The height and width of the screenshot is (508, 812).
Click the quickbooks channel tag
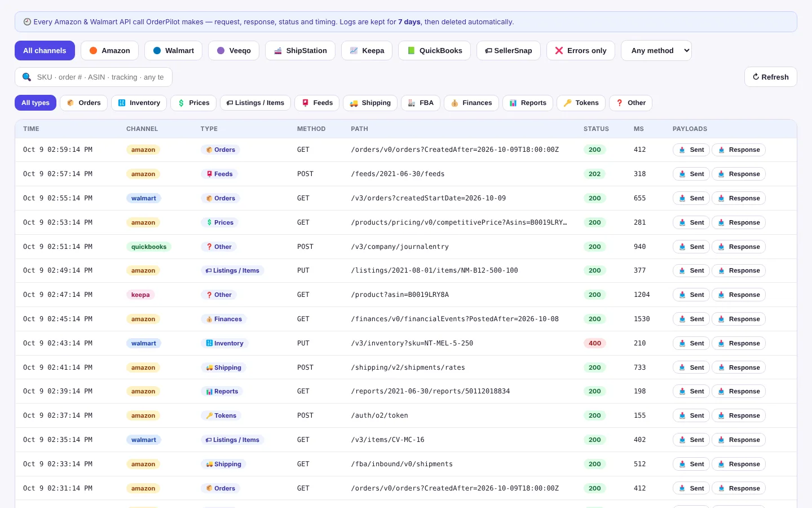coord(149,247)
